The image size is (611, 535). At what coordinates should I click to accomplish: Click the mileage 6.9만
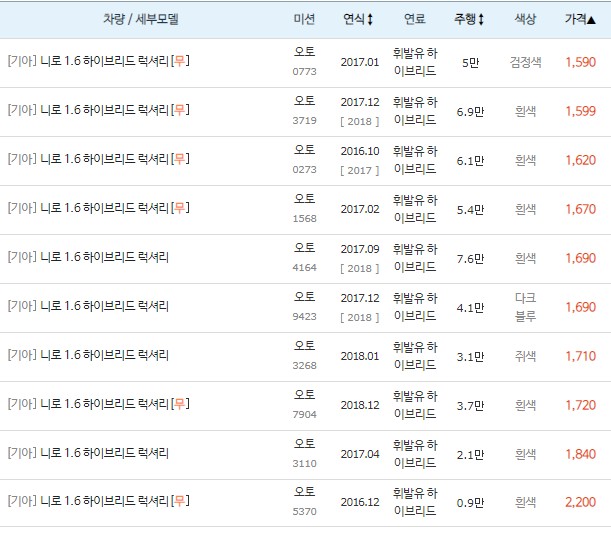(x=470, y=112)
